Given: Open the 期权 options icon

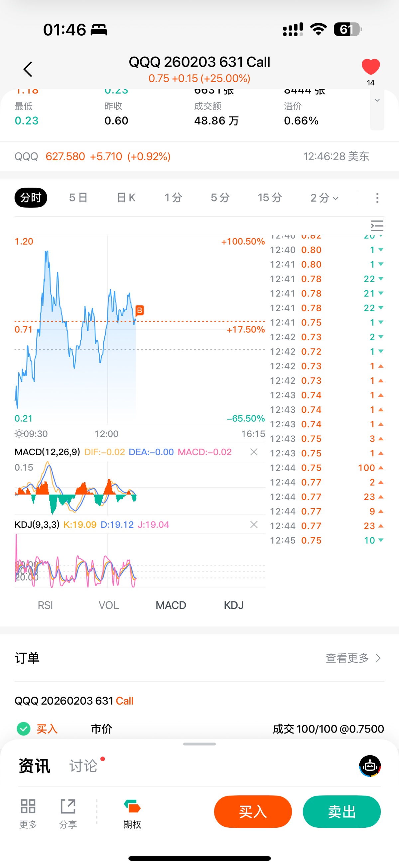Looking at the screenshot, I should click(132, 813).
